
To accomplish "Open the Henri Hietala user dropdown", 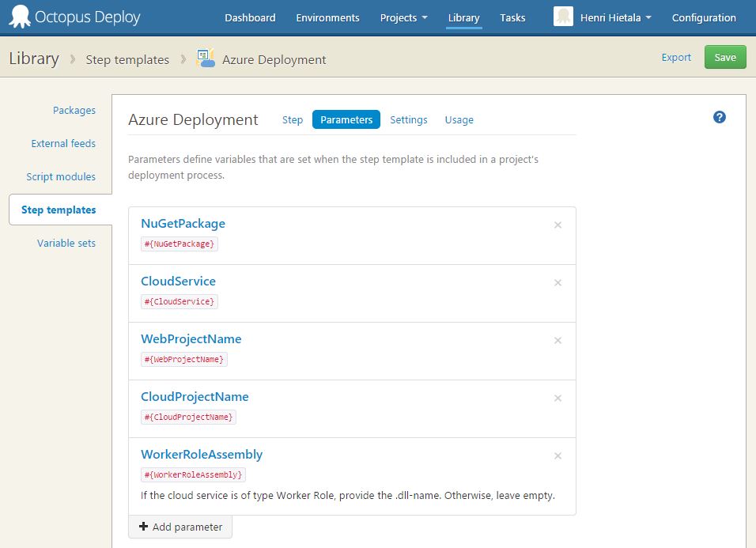I will (616, 18).
